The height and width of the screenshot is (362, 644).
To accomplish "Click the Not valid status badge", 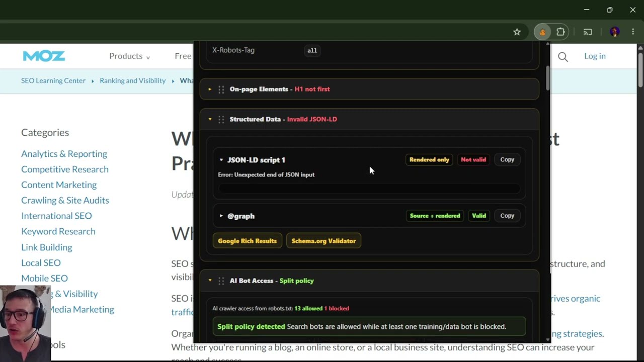I will point(473,159).
